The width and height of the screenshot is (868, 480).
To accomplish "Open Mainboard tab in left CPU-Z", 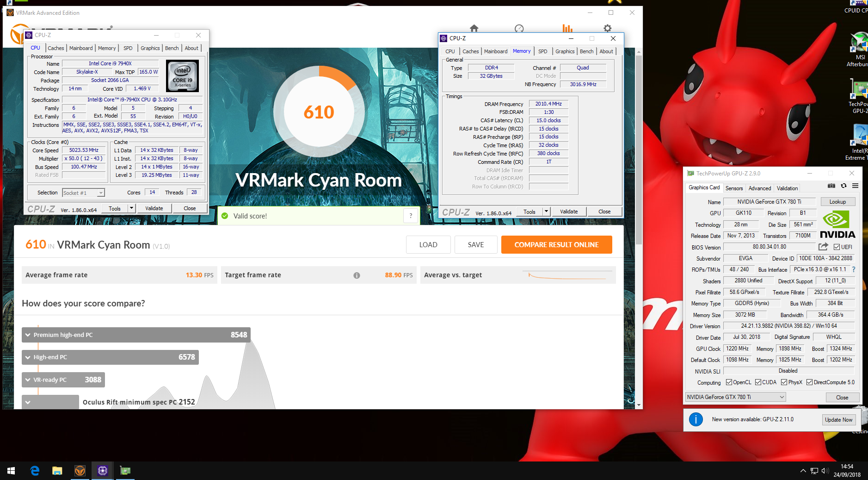I will tap(81, 48).
